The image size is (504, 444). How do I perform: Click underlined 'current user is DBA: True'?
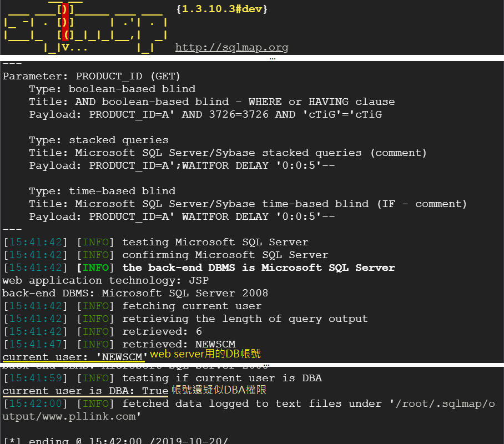(x=85, y=391)
